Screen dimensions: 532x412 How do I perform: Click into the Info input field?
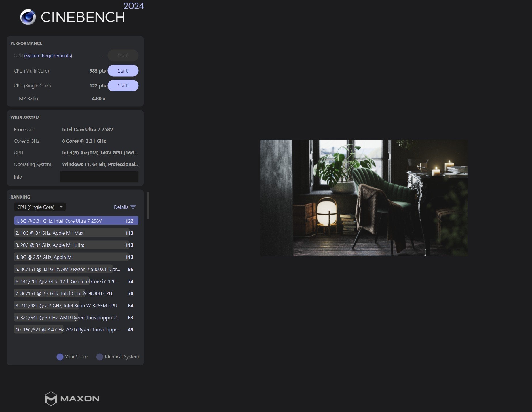[99, 177]
